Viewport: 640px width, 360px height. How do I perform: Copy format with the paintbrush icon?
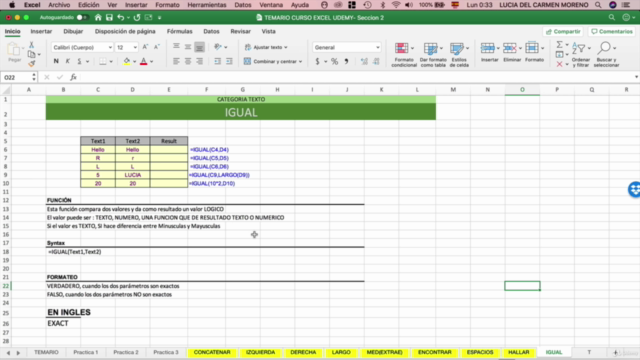pos(32,64)
